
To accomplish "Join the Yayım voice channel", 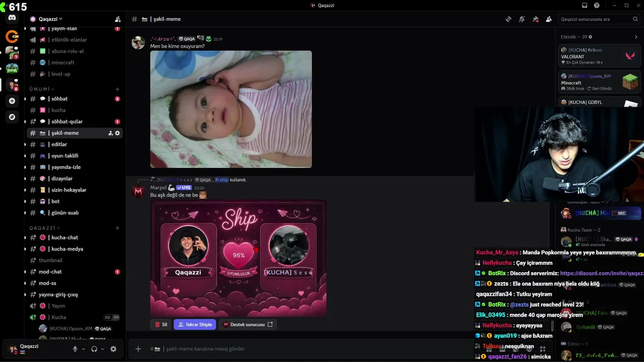I will [74, 306].
